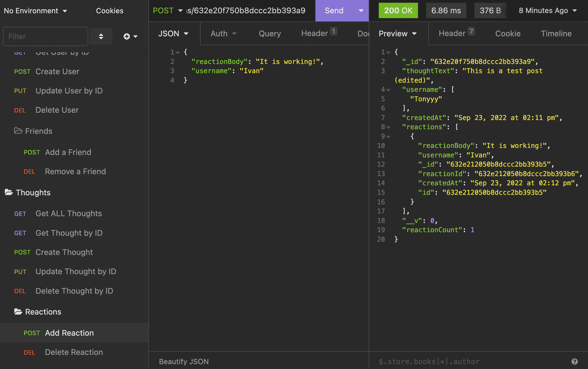Screen dimensions: 588x369
Task: Click the Filter input field
Action: point(45,36)
